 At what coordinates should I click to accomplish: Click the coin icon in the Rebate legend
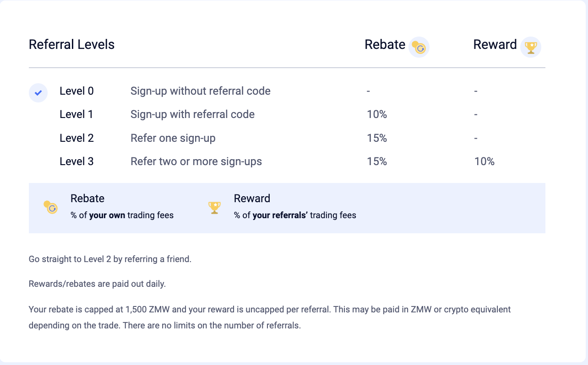click(x=50, y=207)
